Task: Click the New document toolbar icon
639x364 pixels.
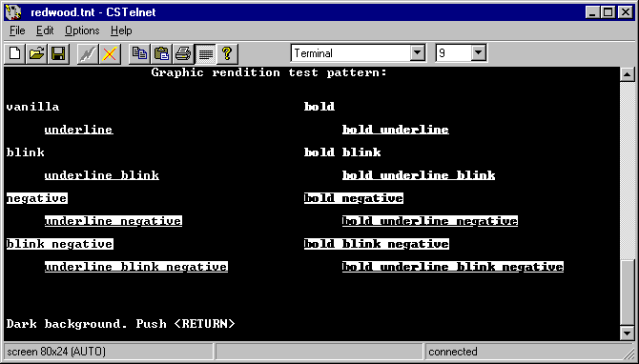Action: click(x=15, y=53)
